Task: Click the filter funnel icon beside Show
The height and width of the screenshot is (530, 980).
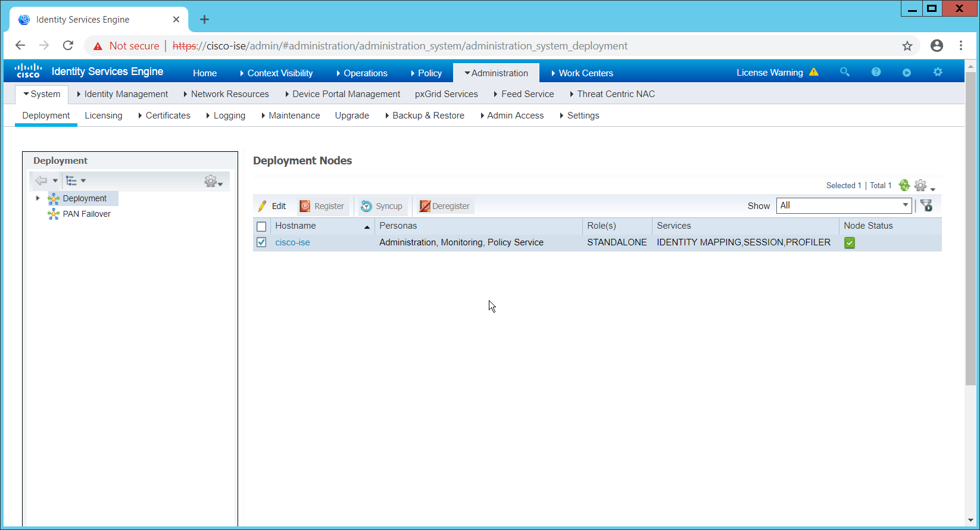Action: [926, 206]
